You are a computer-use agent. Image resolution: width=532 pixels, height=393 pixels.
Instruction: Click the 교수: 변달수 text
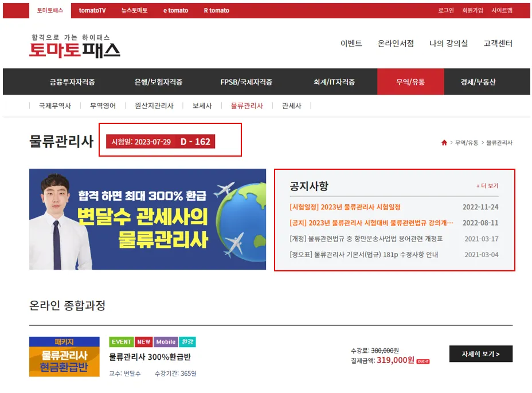click(125, 373)
